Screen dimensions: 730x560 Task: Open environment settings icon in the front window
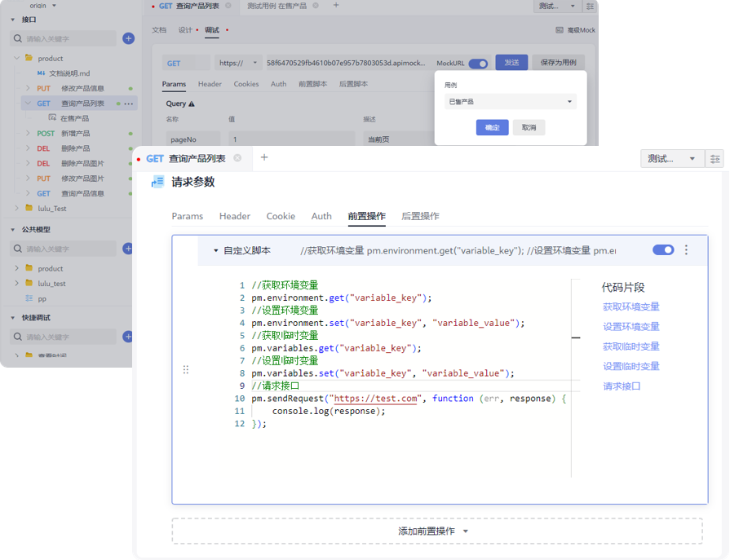(x=715, y=159)
